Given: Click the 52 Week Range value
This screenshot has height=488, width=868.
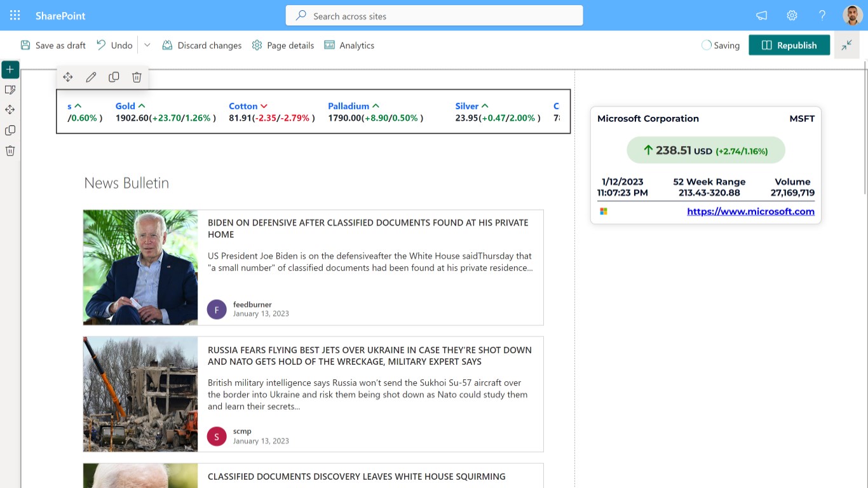Looking at the screenshot, I should 709,193.
